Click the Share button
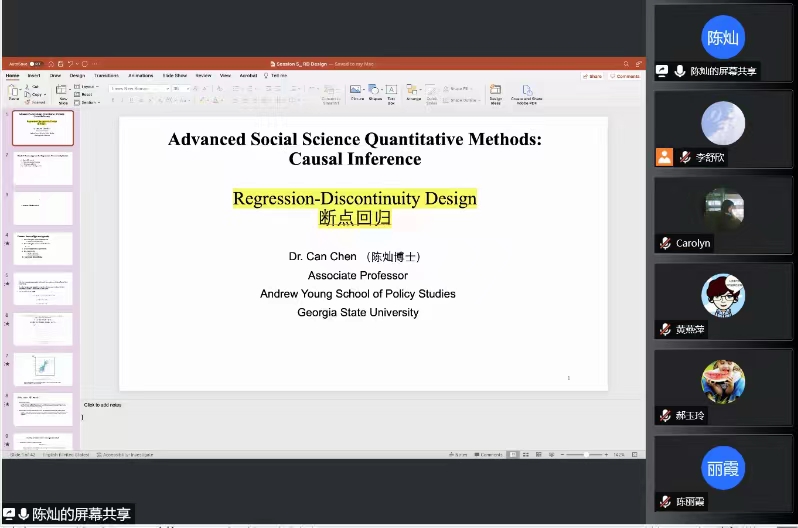Image resolution: width=798 pixels, height=528 pixels. (593, 76)
